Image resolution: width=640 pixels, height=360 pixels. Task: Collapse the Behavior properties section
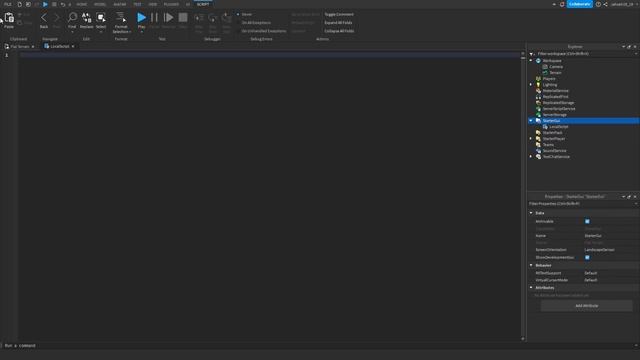[531, 265]
